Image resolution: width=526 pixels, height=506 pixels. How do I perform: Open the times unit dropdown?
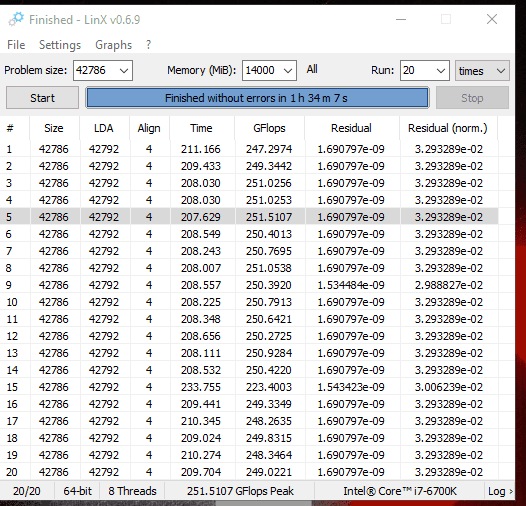pos(482,71)
